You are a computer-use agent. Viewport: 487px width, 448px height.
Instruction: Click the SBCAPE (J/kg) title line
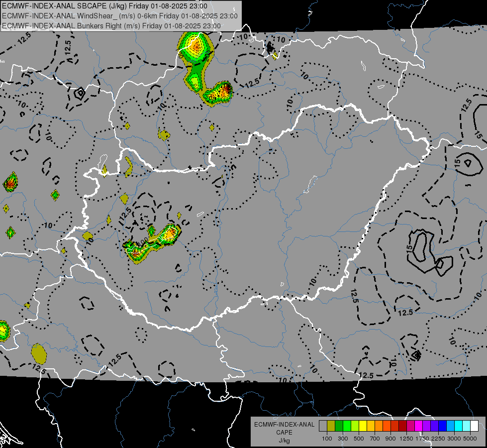tap(104, 6)
